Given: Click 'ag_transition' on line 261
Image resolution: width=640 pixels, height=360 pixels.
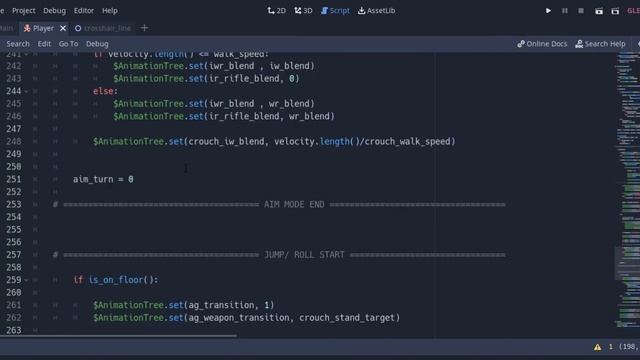Looking at the screenshot, I should point(221,305).
